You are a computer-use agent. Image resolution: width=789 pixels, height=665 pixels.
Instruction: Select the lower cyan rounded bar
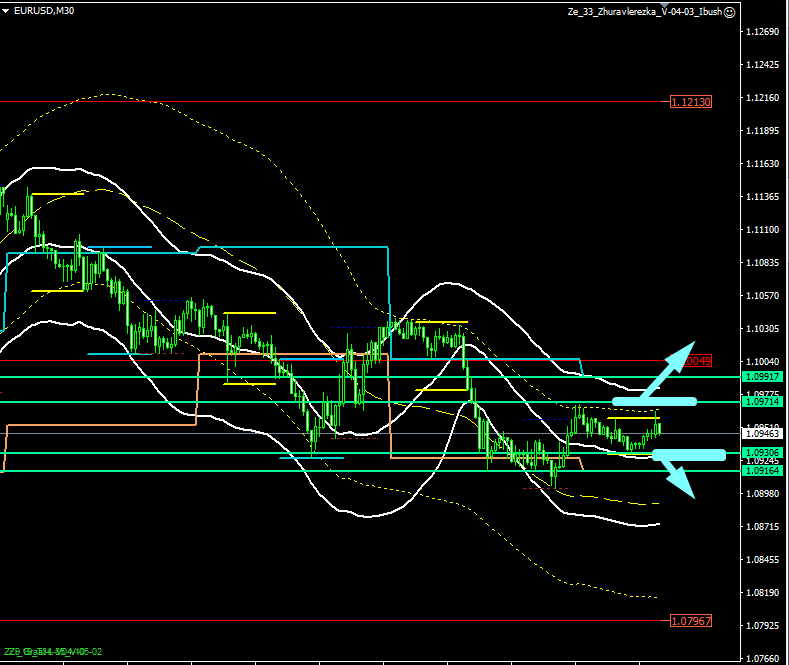coord(688,455)
